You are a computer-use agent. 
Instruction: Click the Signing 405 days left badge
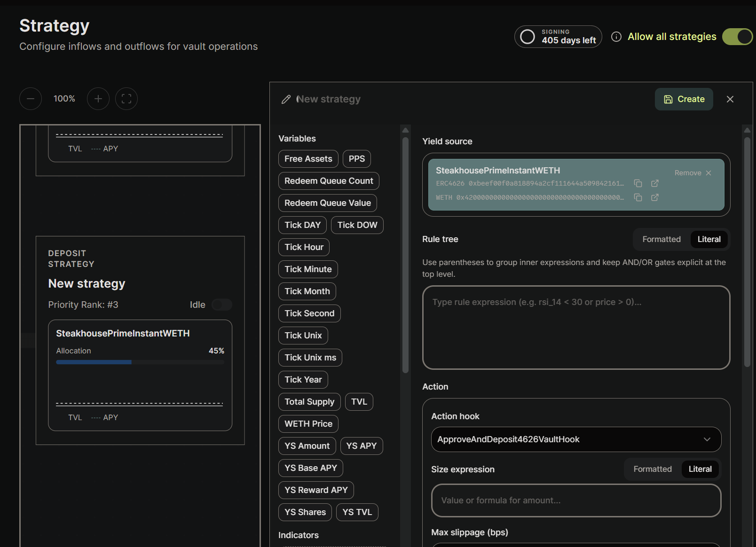coord(558,37)
